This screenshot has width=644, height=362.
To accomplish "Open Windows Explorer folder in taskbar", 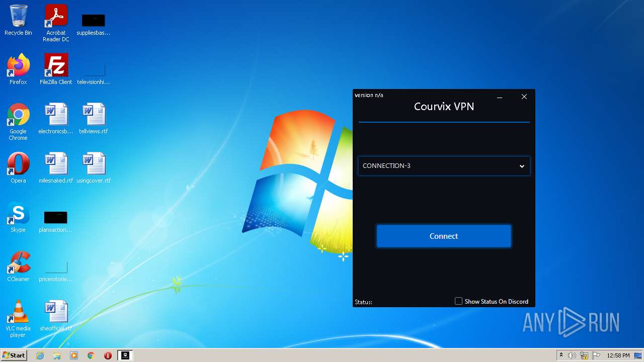I will pos(57,355).
